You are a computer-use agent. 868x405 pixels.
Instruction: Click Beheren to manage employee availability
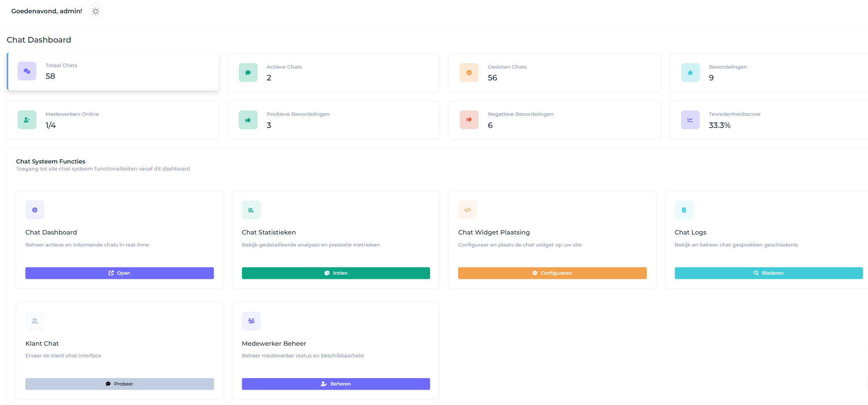click(336, 384)
